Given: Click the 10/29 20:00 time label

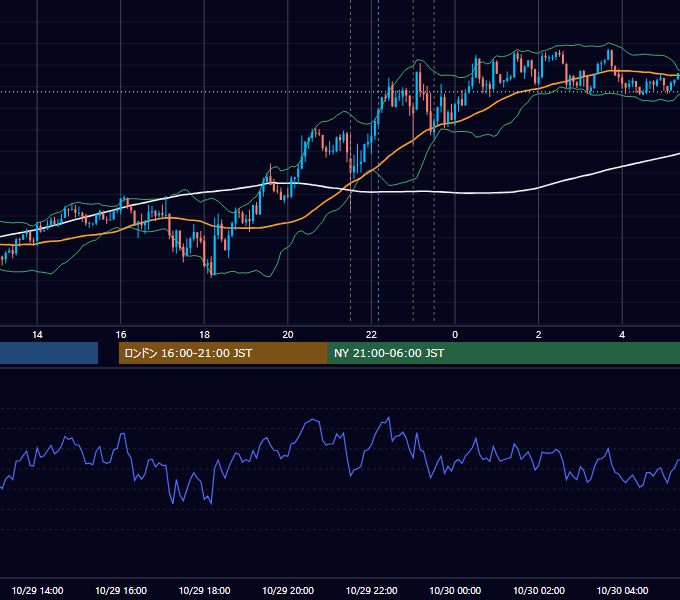Looking at the screenshot, I should 288,590.
